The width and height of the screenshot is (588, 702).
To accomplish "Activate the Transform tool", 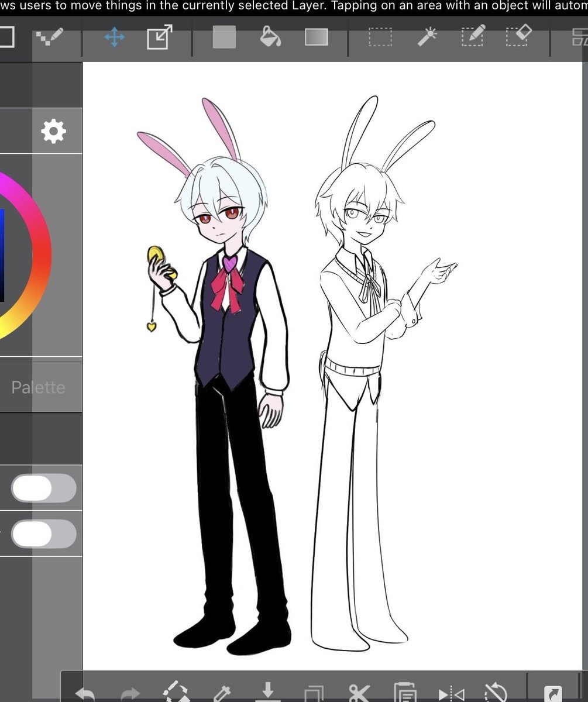I will tap(160, 37).
